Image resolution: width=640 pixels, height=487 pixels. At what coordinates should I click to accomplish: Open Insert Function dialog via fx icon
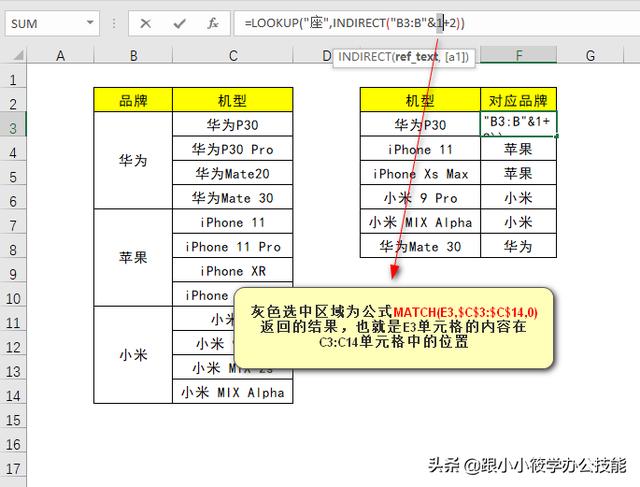213,24
